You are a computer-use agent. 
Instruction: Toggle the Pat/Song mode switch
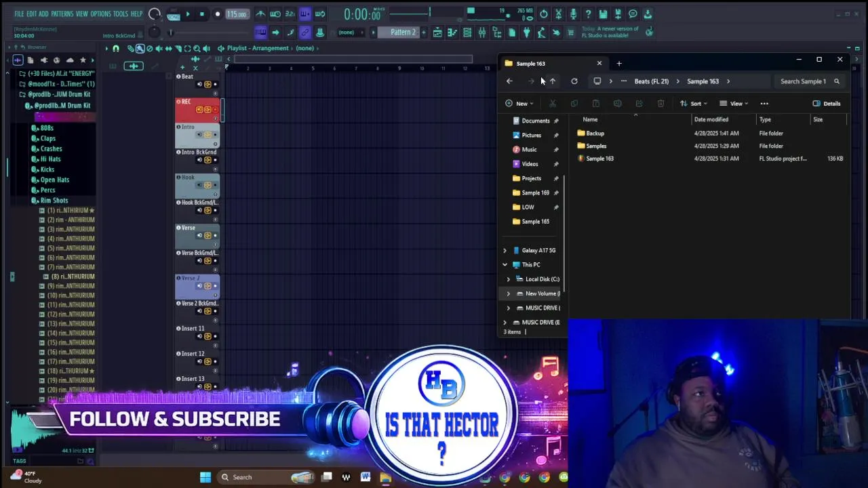173,14
